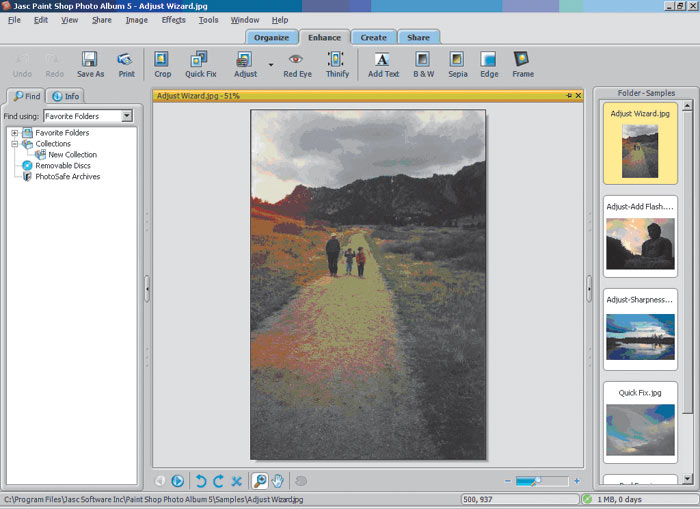This screenshot has height=509, width=700.
Task: Open the Effects menu
Action: coord(173,20)
